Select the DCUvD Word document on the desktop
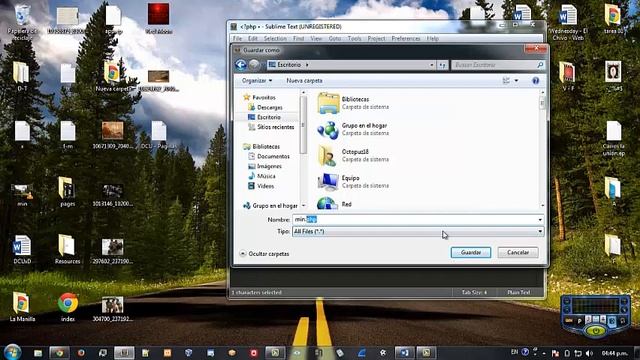The height and width of the screenshot is (360, 640). click(22, 249)
